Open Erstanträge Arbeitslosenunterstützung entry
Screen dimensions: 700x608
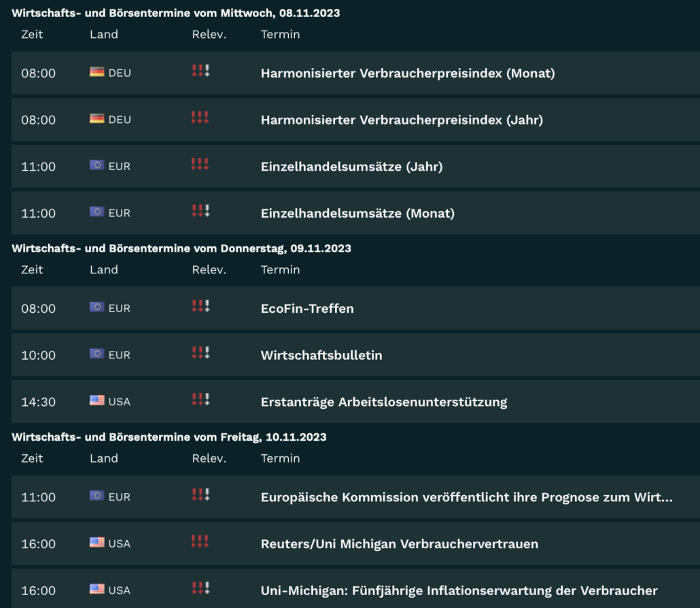pyautogui.click(x=384, y=402)
